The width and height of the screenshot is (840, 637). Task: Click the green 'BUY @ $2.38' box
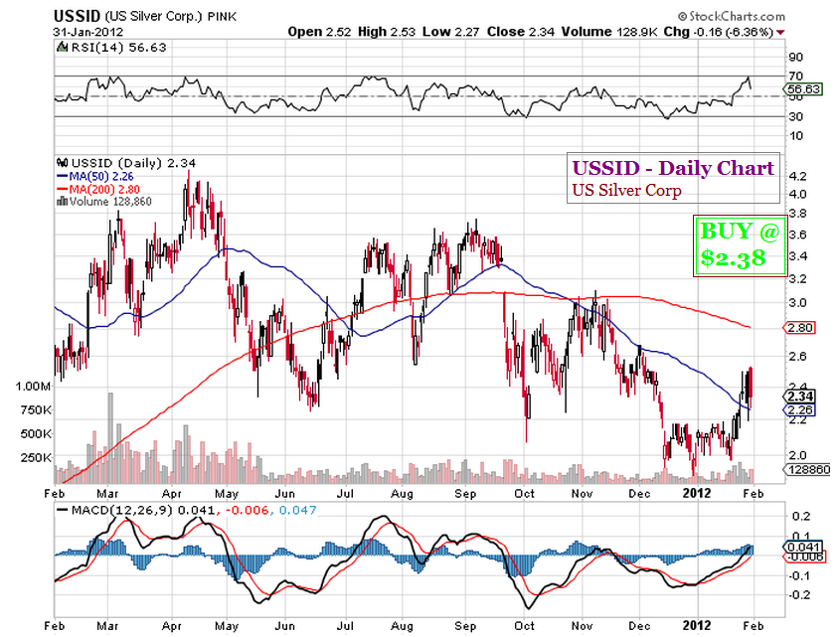pyautogui.click(x=740, y=245)
